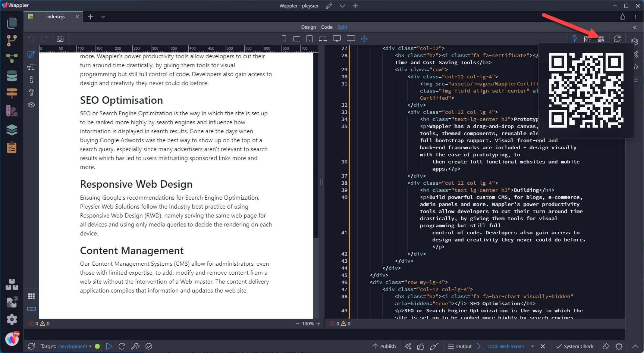Screen dimensions: 644x353
Task: Open the project selector chevron in title bar
Action: pos(342,6)
